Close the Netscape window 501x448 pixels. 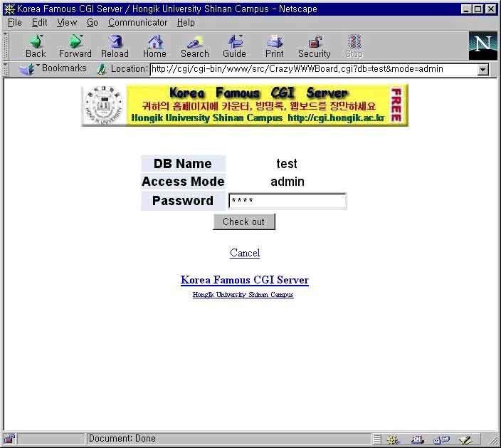491,9
